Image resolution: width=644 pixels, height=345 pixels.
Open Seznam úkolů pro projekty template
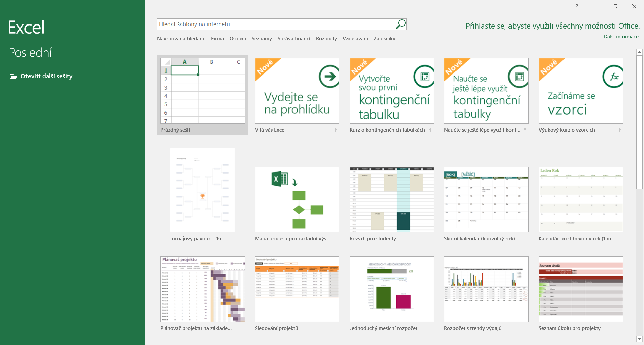coord(581,289)
